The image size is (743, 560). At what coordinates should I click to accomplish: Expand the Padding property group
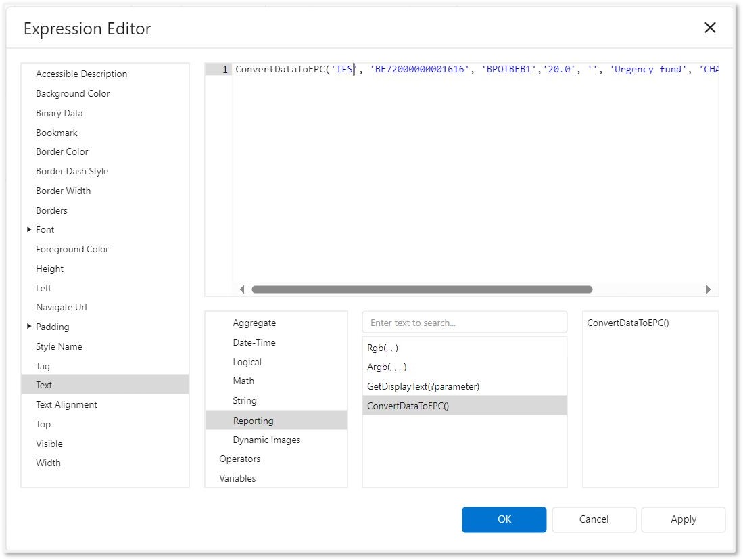pos(29,327)
